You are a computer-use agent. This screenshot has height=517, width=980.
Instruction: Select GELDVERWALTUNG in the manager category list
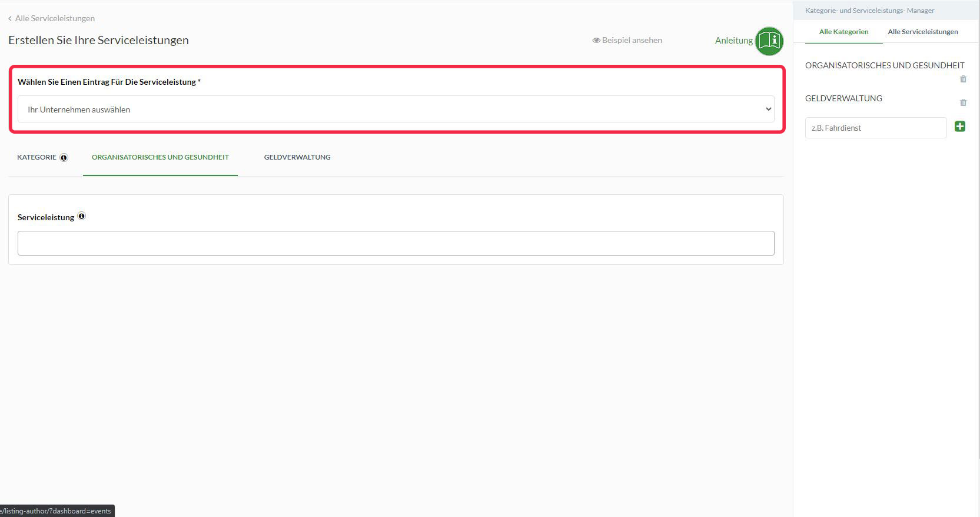click(843, 98)
